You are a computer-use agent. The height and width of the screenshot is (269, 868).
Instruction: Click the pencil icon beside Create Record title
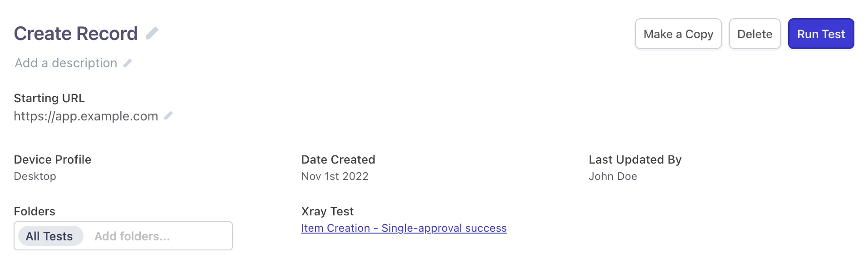tap(152, 33)
